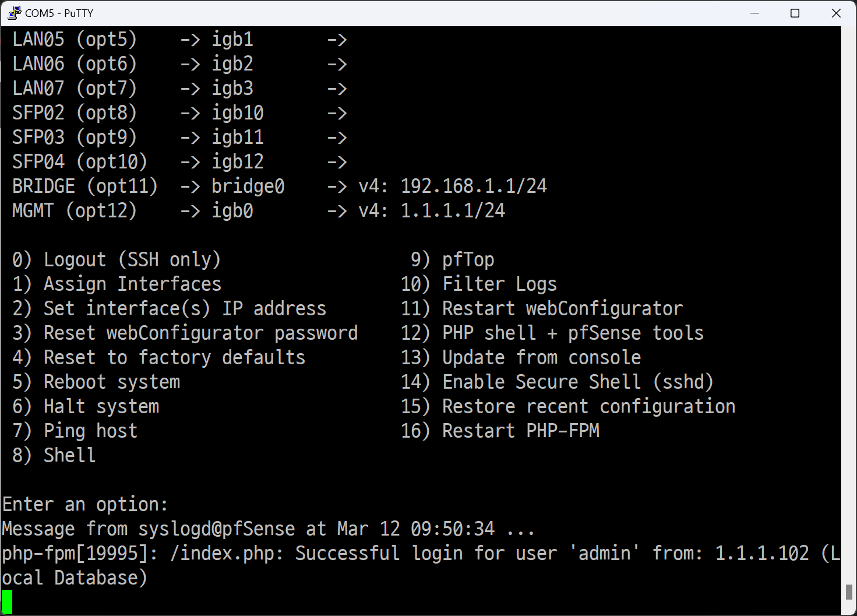This screenshot has height=616, width=857.
Task: Click the 'Enter an option:' prompt line
Action: [85, 504]
